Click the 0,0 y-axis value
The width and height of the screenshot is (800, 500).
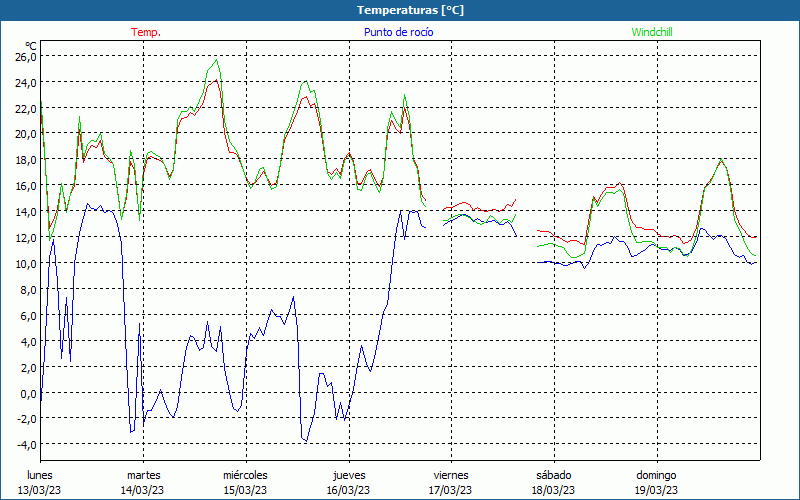pyautogui.click(x=28, y=393)
